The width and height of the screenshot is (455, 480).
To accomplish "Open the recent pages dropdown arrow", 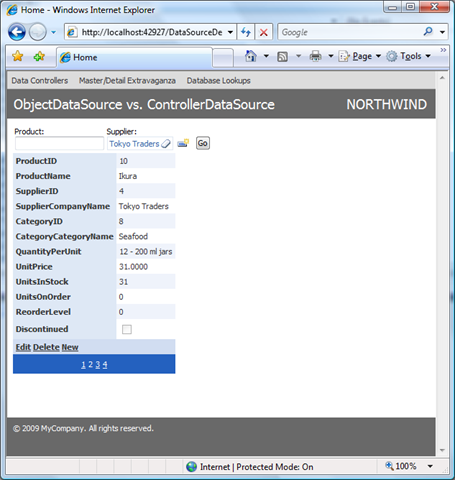I will click(53, 32).
